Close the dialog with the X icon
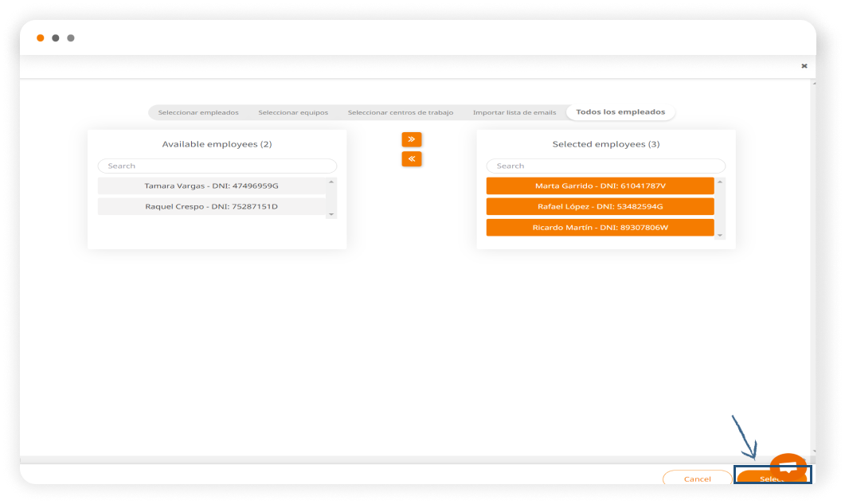This screenshot has width=845, height=504. pos(804,66)
